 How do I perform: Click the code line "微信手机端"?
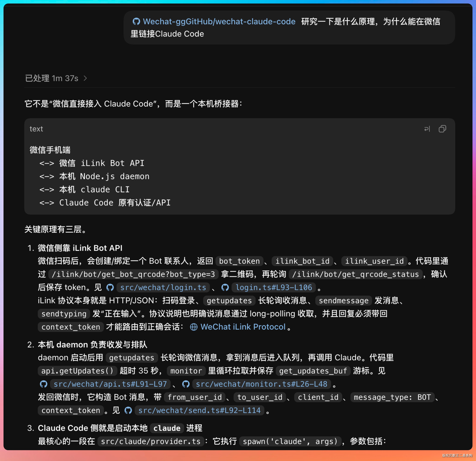point(50,150)
